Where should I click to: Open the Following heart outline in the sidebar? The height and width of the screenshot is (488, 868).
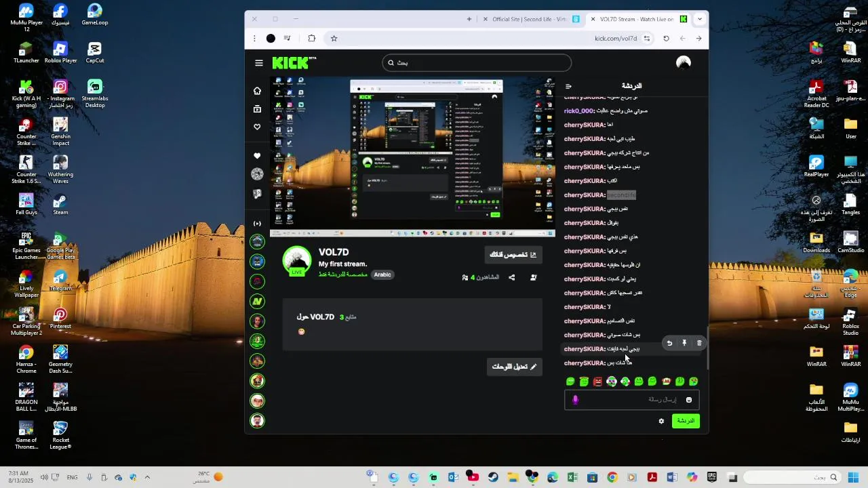pyautogui.click(x=257, y=127)
